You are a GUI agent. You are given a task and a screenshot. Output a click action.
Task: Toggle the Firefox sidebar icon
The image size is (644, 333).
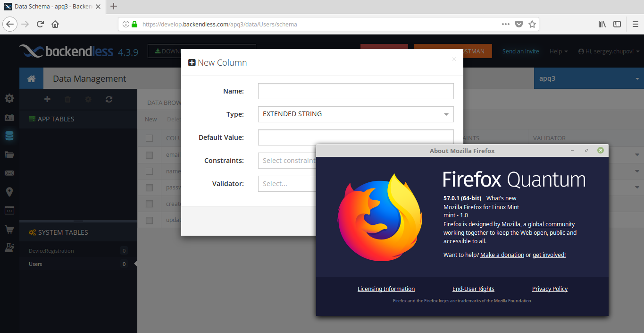coord(617,24)
